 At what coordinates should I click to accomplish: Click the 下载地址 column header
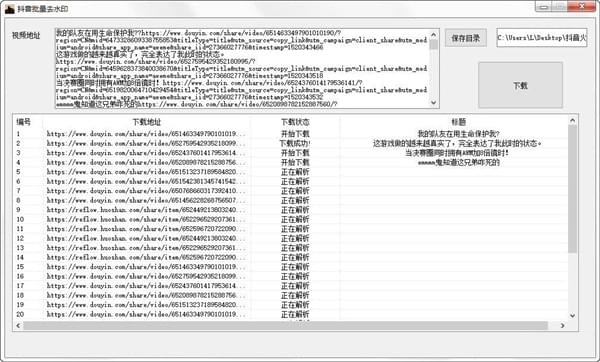click(147, 122)
